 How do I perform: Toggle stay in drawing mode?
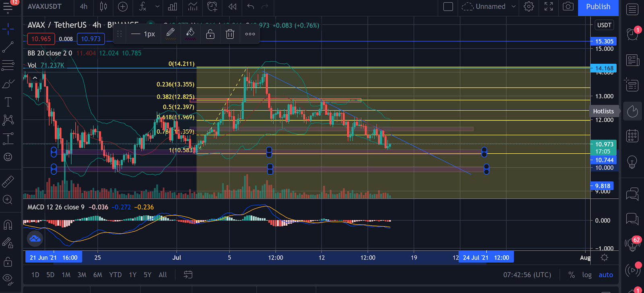pyautogui.click(x=8, y=243)
